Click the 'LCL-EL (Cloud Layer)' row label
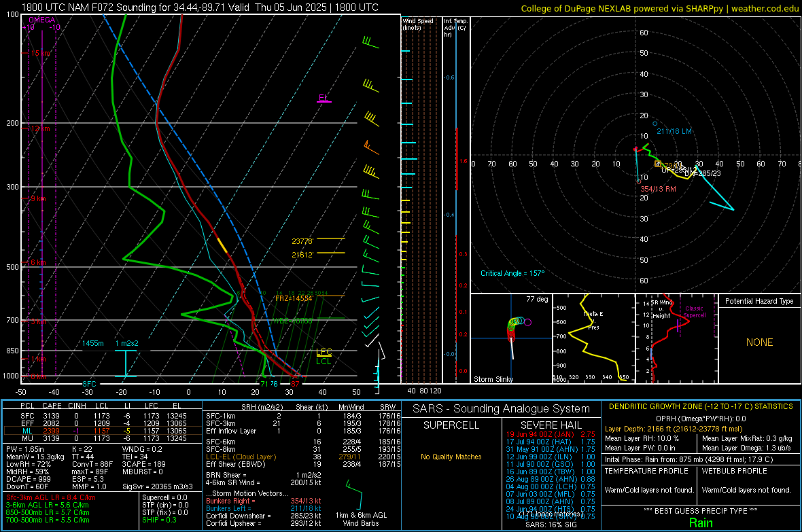 coord(241,457)
